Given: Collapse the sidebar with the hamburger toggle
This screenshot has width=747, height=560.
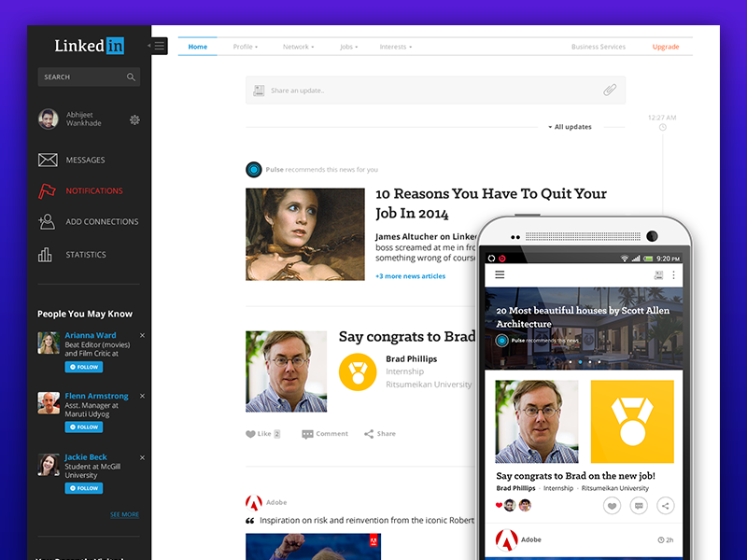Looking at the screenshot, I should pyautogui.click(x=159, y=46).
